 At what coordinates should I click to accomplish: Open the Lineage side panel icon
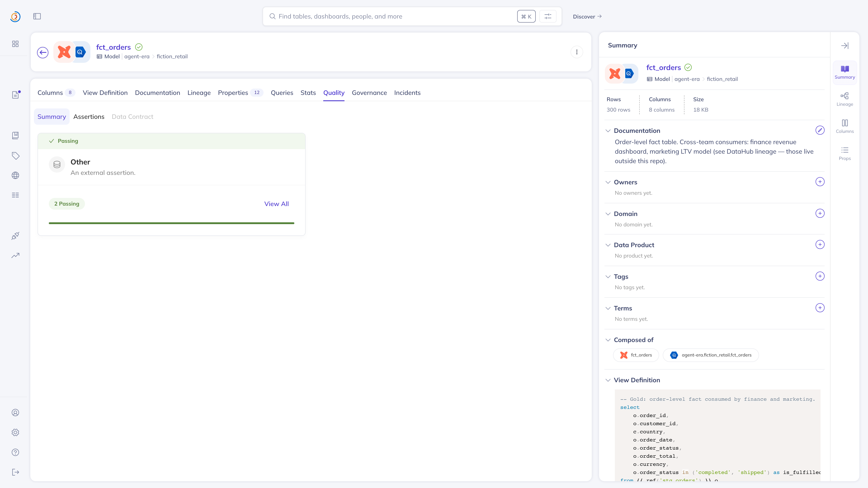[845, 99]
